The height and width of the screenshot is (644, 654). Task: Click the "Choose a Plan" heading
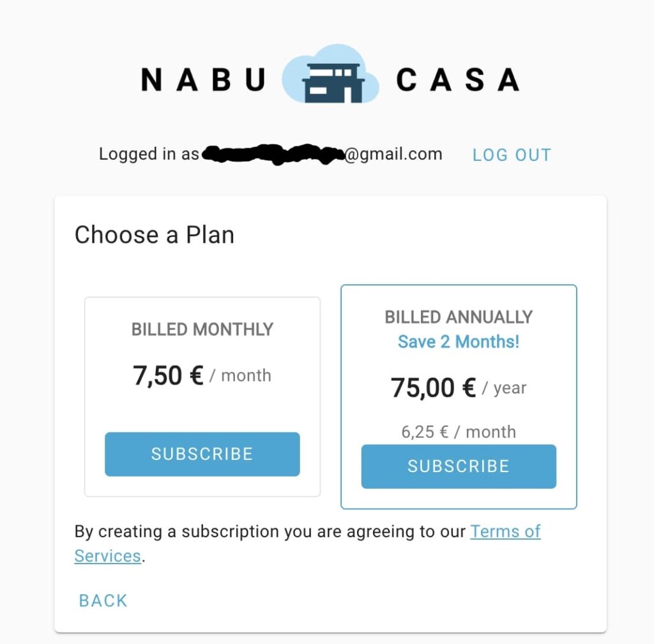[155, 235]
